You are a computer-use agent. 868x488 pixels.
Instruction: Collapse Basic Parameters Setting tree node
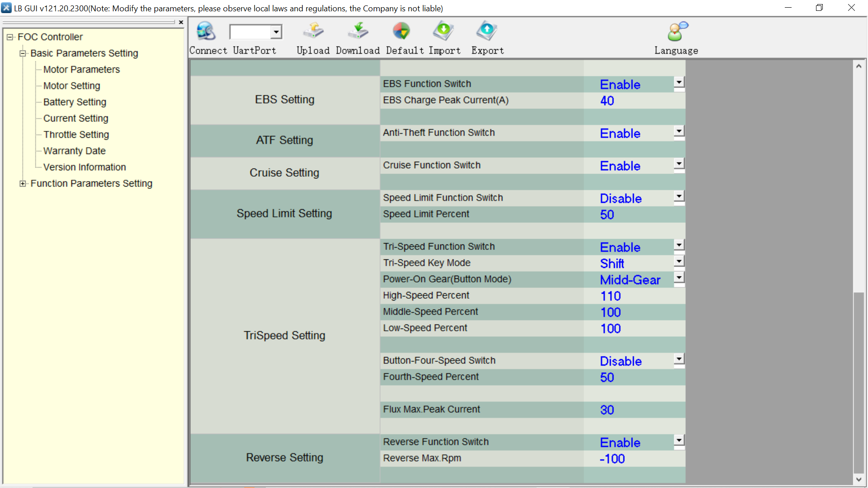click(23, 53)
